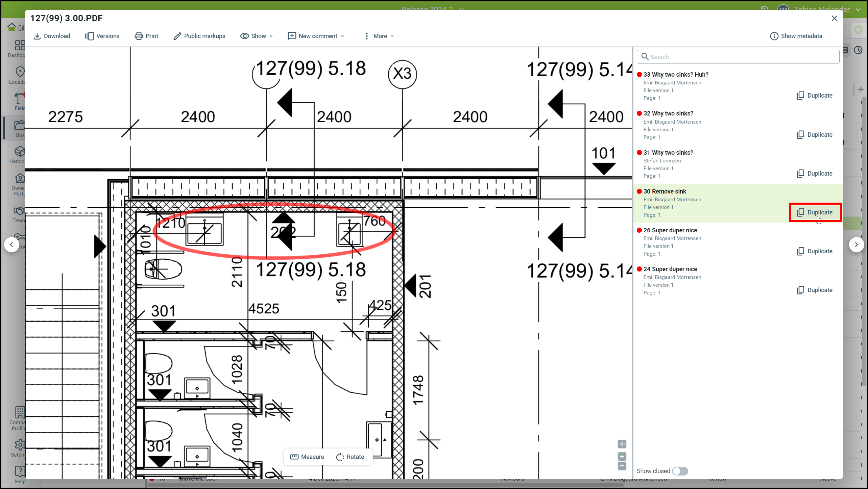Open the New comment dropdown

(x=316, y=36)
